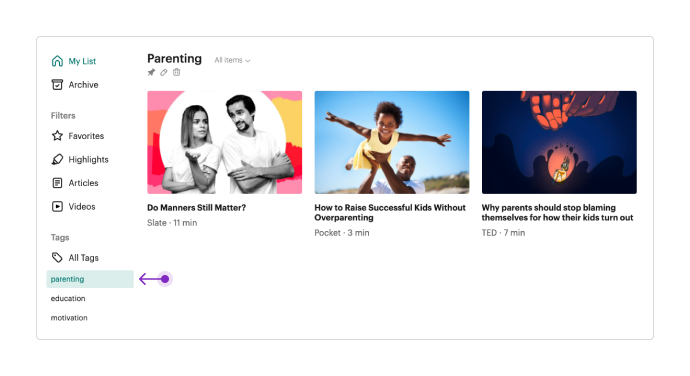The width and height of the screenshot is (690, 376).
Task: Click the All Tags tag icon
Action: pyautogui.click(x=57, y=258)
